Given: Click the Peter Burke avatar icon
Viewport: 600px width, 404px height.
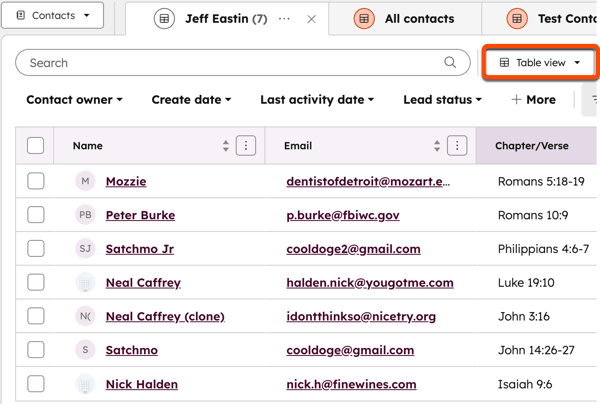Looking at the screenshot, I should coord(86,215).
